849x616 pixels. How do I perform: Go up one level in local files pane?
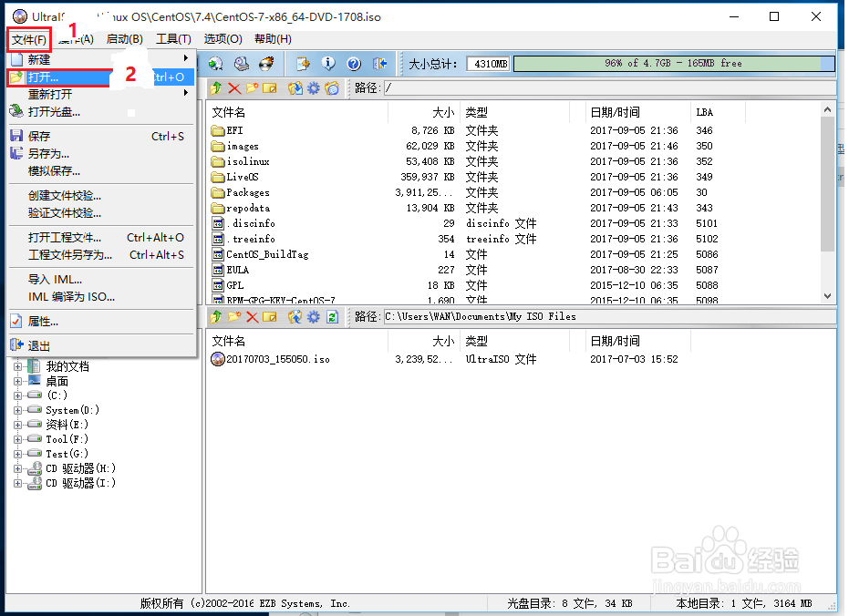click(216, 317)
